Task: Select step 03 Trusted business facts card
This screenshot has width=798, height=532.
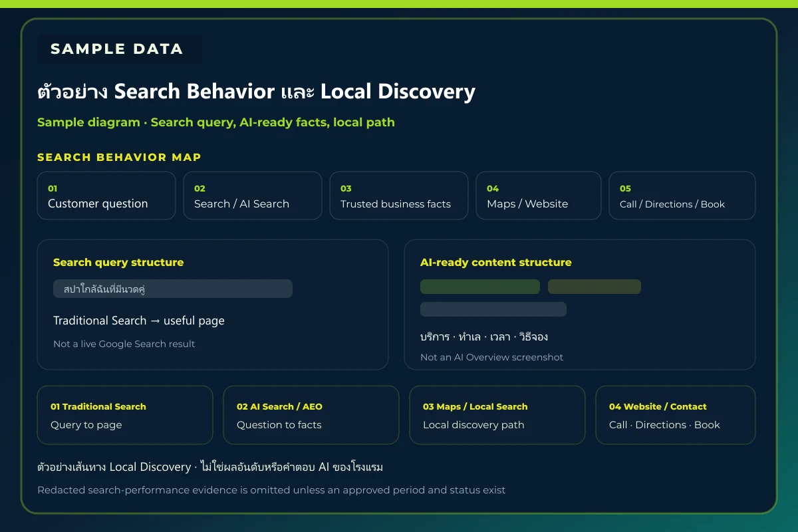Action: 399,196
